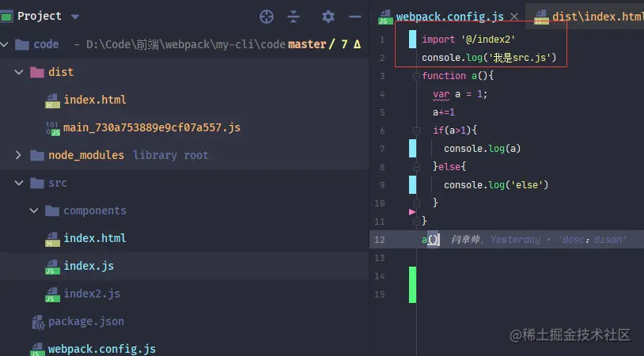
Task: Close the webpack.config.js editor tab
Action: pyautogui.click(x=513, y=17)
